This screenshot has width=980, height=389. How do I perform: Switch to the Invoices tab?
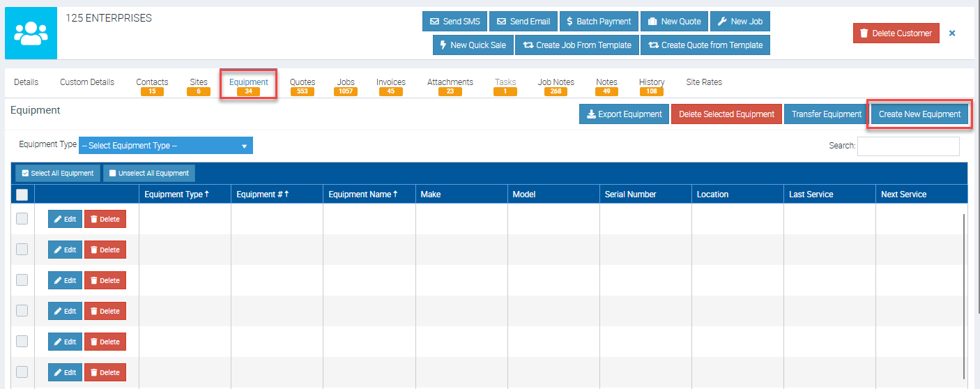point(390,82)
